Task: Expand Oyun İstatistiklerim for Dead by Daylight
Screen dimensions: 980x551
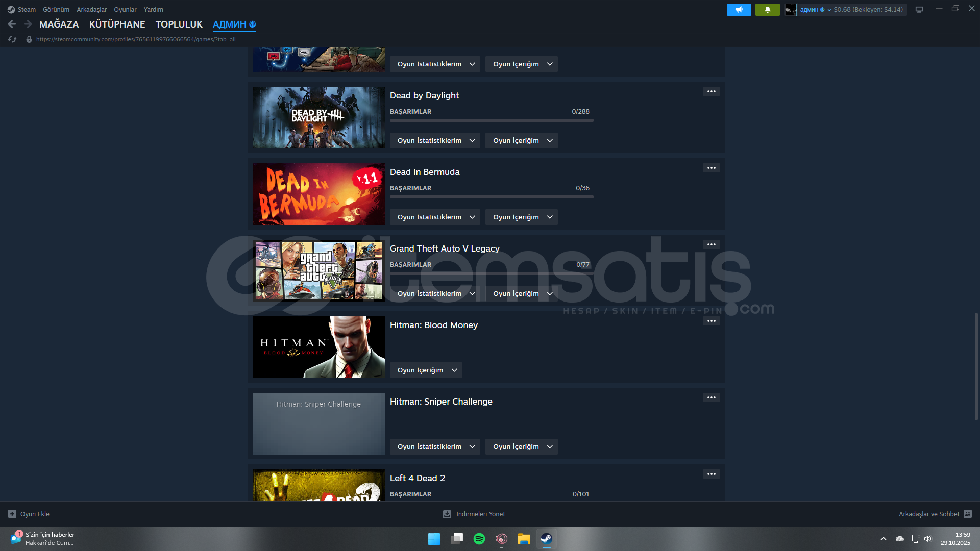Action: click(435, 140)
